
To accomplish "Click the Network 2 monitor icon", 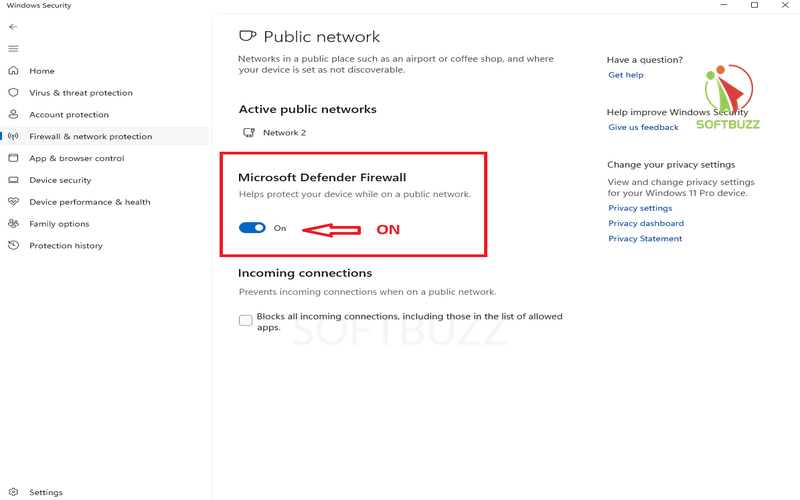I will pos(249,133).
